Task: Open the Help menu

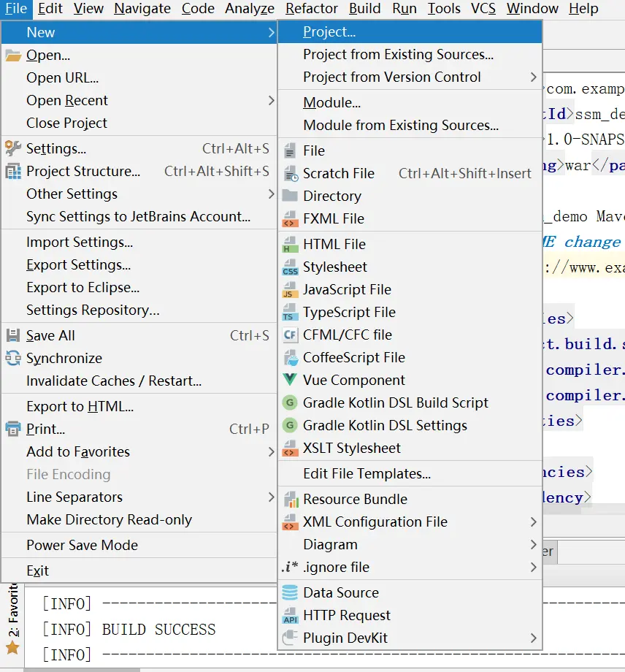Action: 583,9
